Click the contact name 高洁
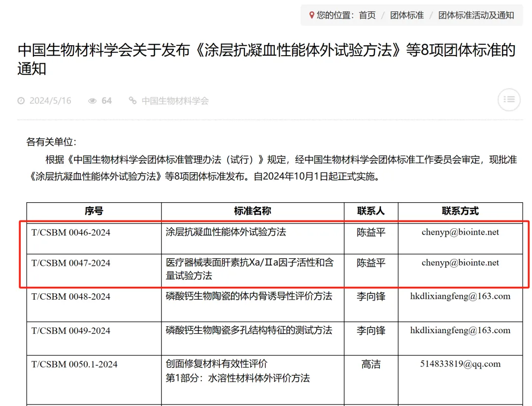532x406 pixels. 370,364
